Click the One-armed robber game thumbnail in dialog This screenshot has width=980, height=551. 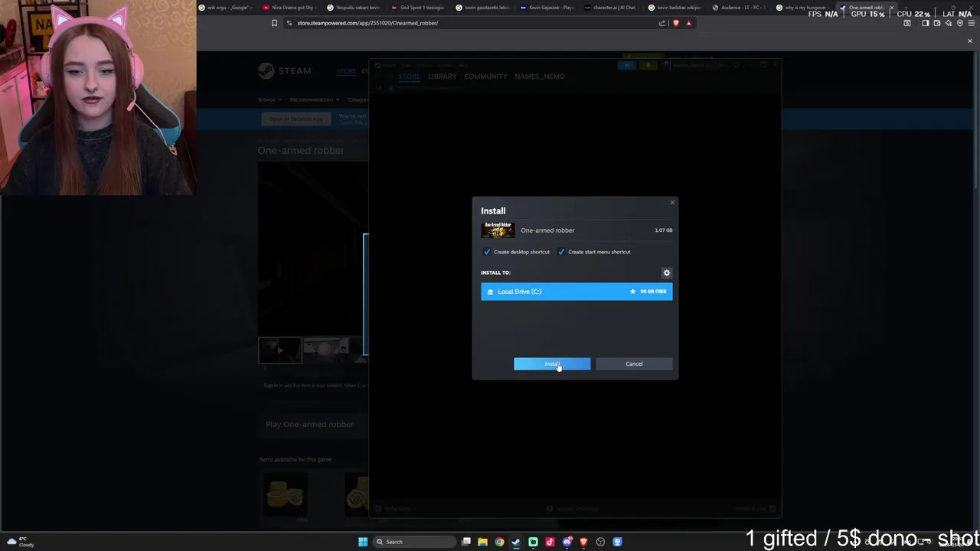(498, 230)
